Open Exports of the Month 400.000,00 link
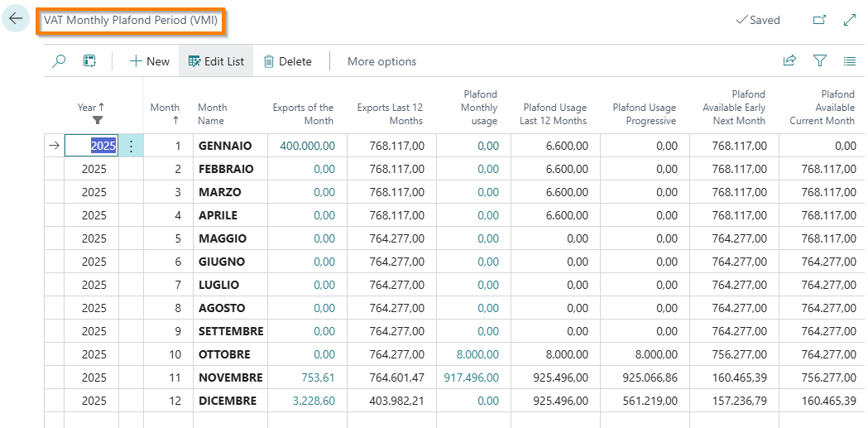Screen dimensions: 868x428 pyautogui.click(x=307, y=146)
